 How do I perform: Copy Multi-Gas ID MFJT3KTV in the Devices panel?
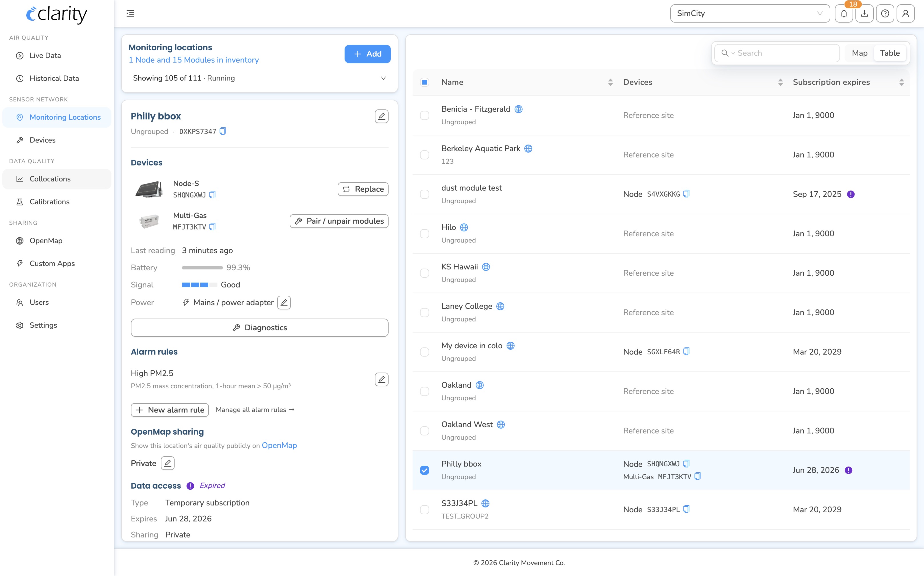click(x=213, y=227)
